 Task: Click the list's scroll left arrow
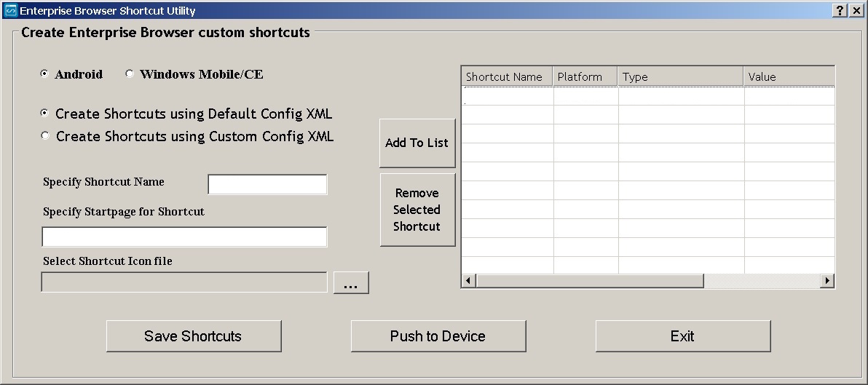point(469,280)
